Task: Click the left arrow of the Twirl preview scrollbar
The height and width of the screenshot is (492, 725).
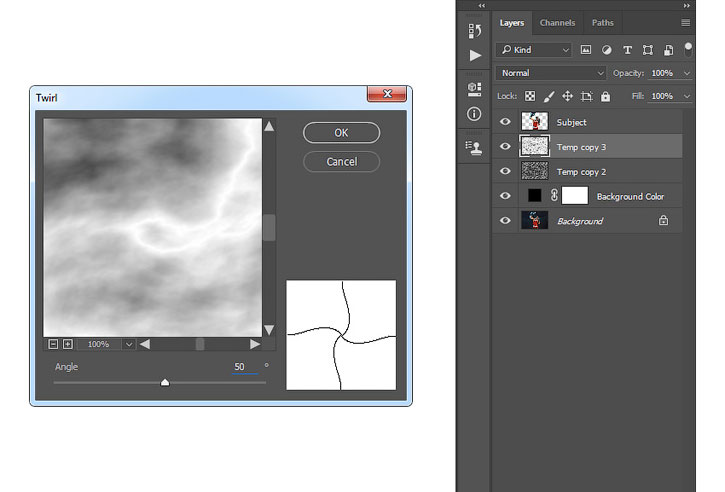Action: pyautogui.click(x=145, y=344)
